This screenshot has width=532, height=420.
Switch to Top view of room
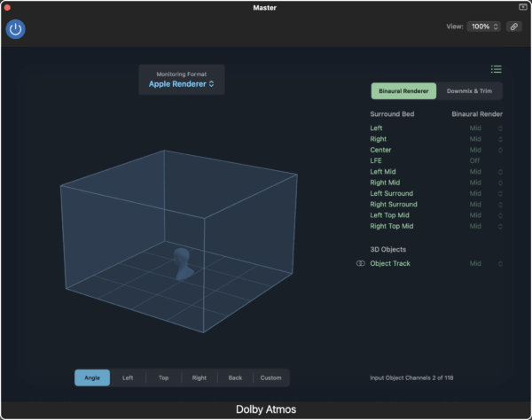[x=163, y=377]
